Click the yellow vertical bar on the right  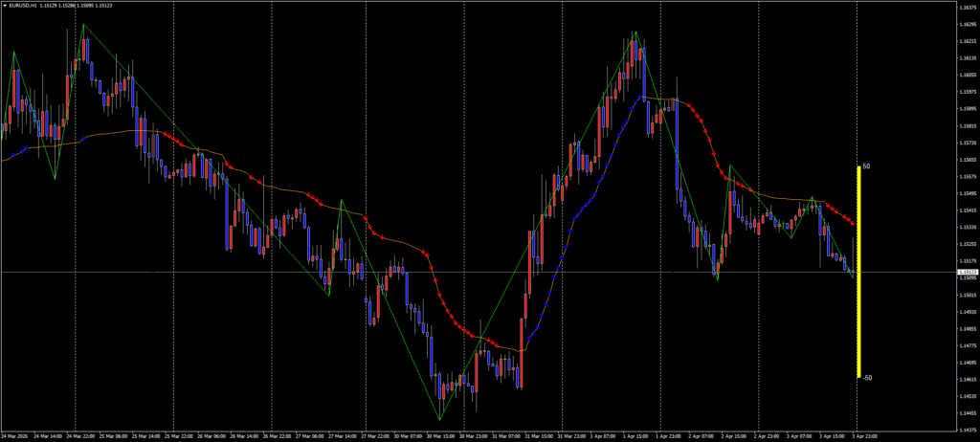858,273
